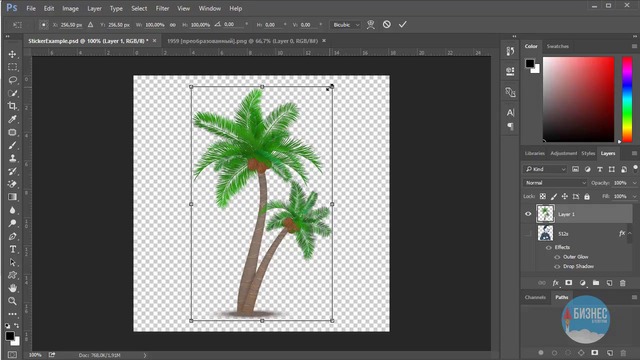Image resolution: width=640 pixels, height=360 pixels.
Task: Click the hue spectrum slider
Action: point(627,99)
